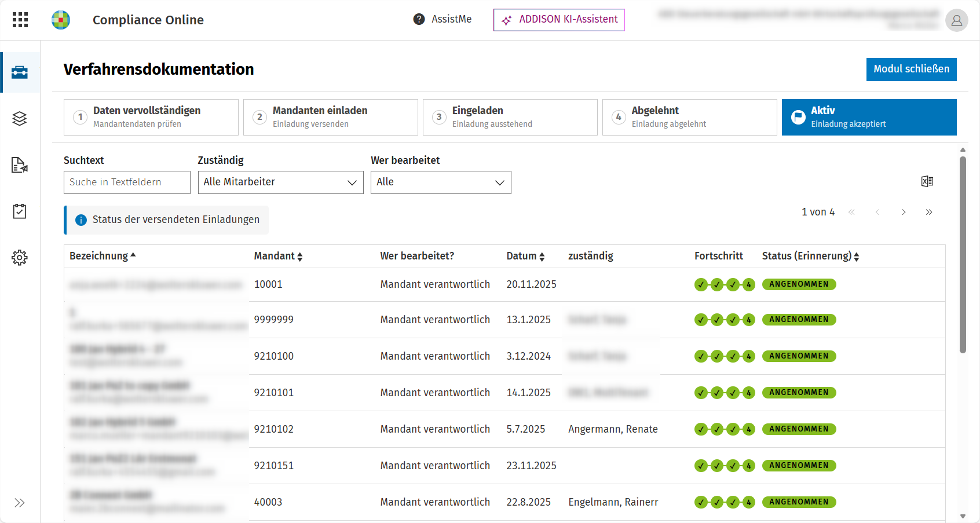Open the layers stack sidebar icon

[x=20, y=119]
